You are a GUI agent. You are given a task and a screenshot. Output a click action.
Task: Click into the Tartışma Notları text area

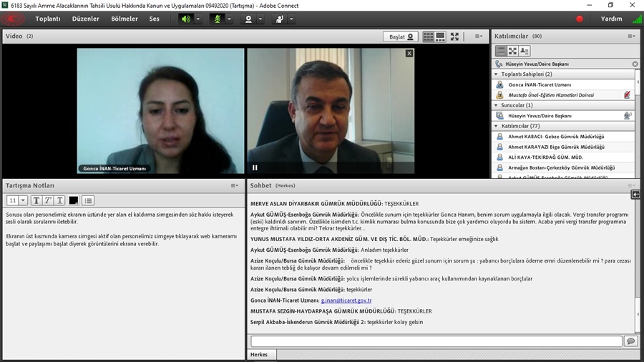(123, 283)
